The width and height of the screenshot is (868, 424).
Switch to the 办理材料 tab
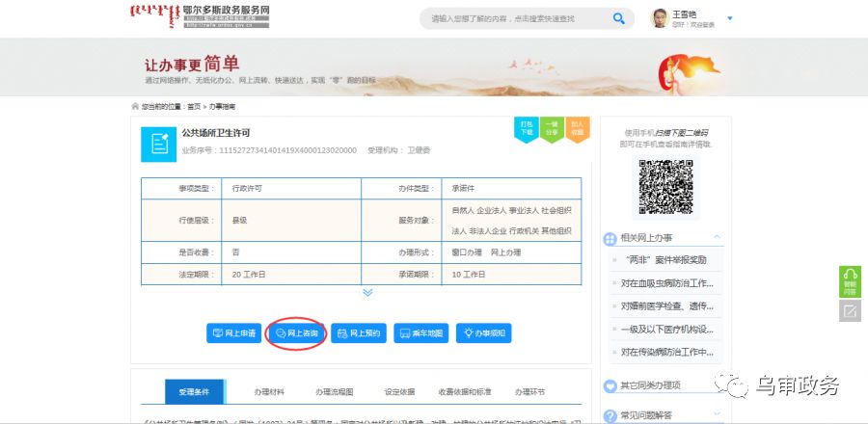[269, 392]
